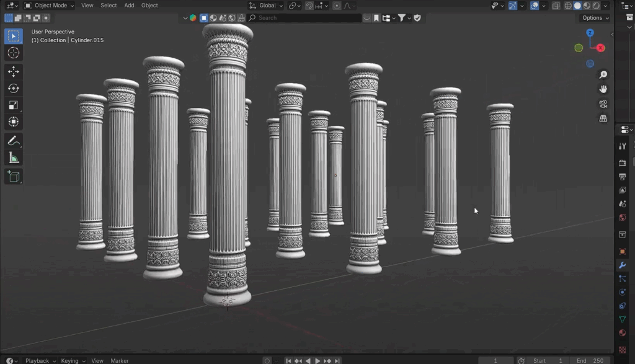Click the outliner Search field
Screen dimensions: 635x364
(304, 18)
